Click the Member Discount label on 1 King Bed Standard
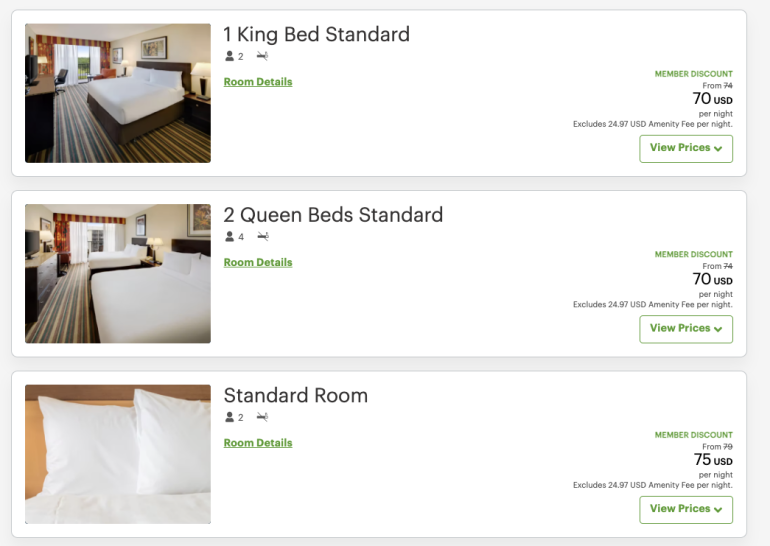 (x=693, y=74)
